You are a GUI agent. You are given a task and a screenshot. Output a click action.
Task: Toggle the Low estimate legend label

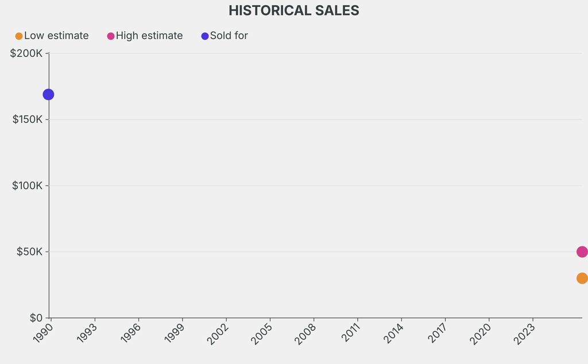(x=56, y=36)
